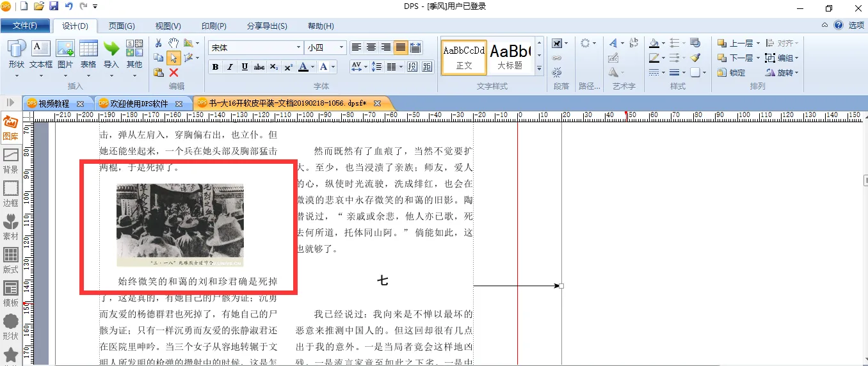Click the 选项 options link

click(856, 26)
